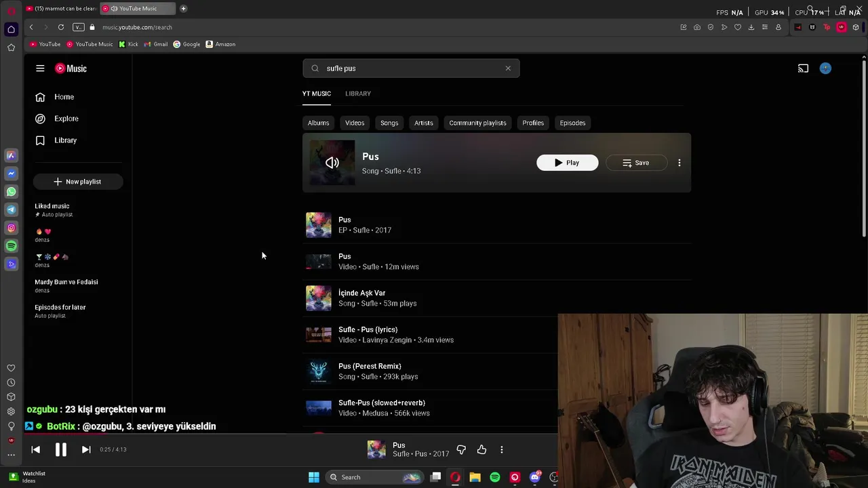868x488 pixels.
Task: Open the Gmail bookmark
Action: (x=156, y=44)
